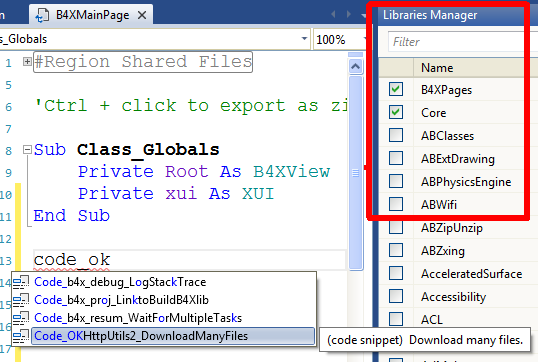Click the editor scroll up arrow
This screenshot has height=362, width=538.
coord(355,66)
